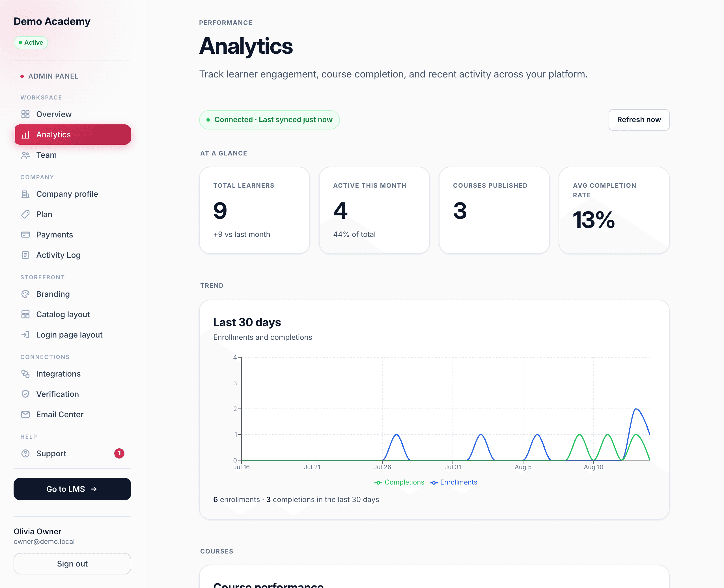Screen dimensions: 724x588
Task: Click the arrow on Go to LMS
Action: [x=94, y=489]
